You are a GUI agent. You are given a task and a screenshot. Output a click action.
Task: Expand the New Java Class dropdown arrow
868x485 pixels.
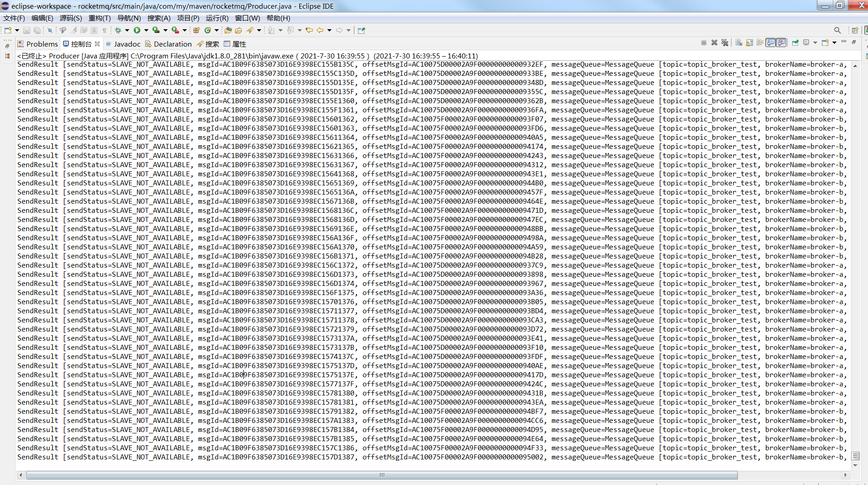216,30
